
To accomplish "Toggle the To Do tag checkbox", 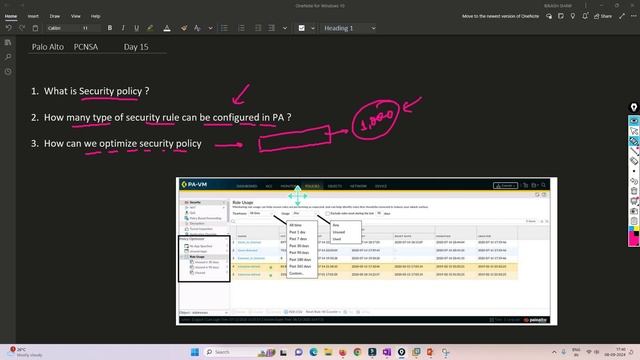I will pyautogui.click(x=302, y=28).
